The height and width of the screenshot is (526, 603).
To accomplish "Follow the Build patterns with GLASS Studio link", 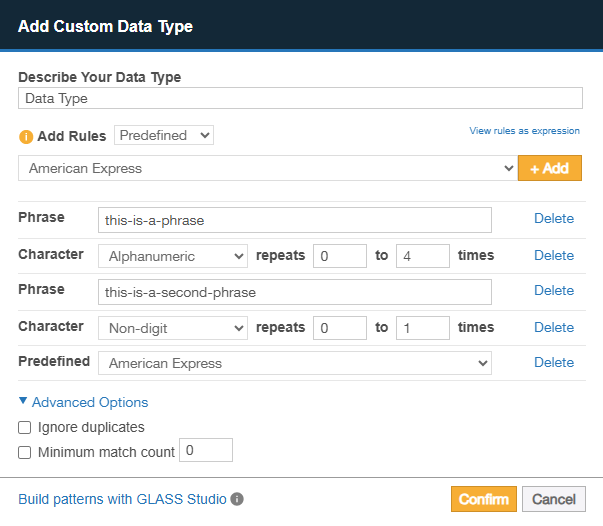I will tap(122, 499).
